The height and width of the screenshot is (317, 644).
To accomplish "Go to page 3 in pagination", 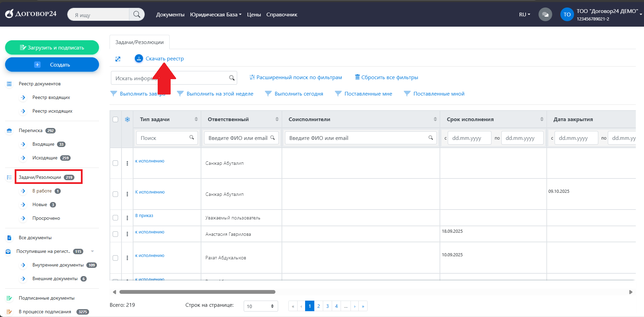I will coord(327,306).
